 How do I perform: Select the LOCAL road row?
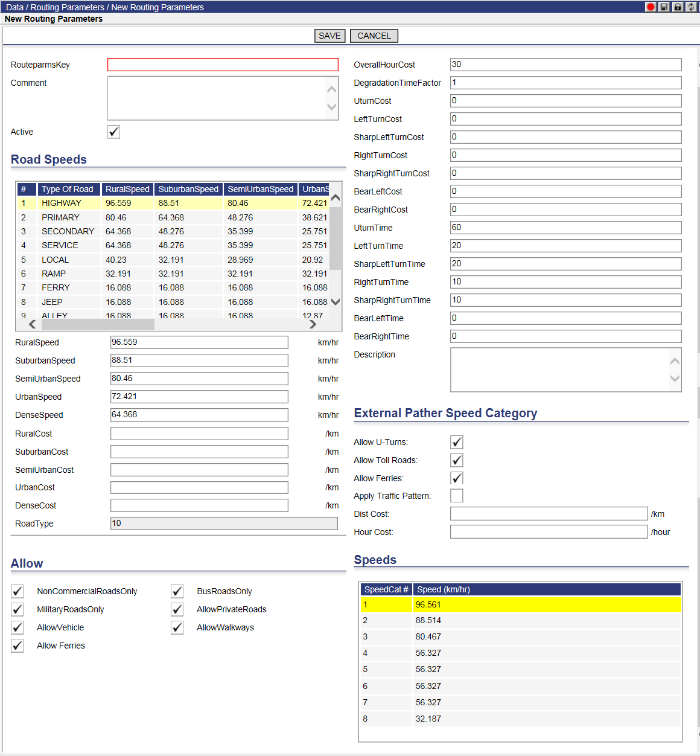pyautogui.click(x=173, y=260)
